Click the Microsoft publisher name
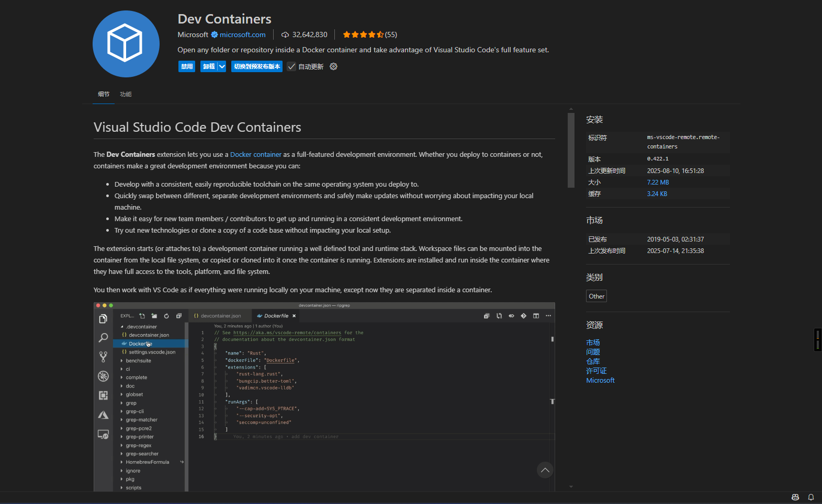The image size is (822, 504). 193,35
